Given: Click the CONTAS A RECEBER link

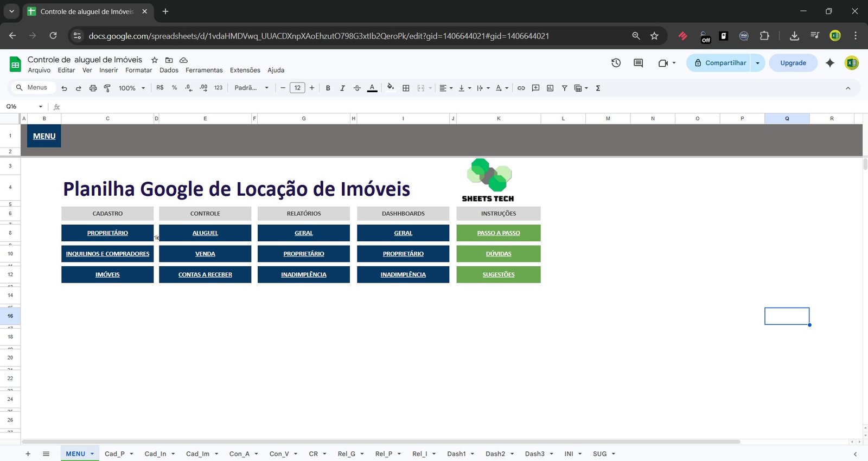Looking at the screenshot, I should tap(205, 274).
